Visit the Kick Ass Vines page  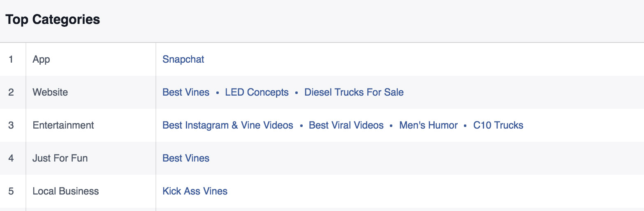coord(195,191)
